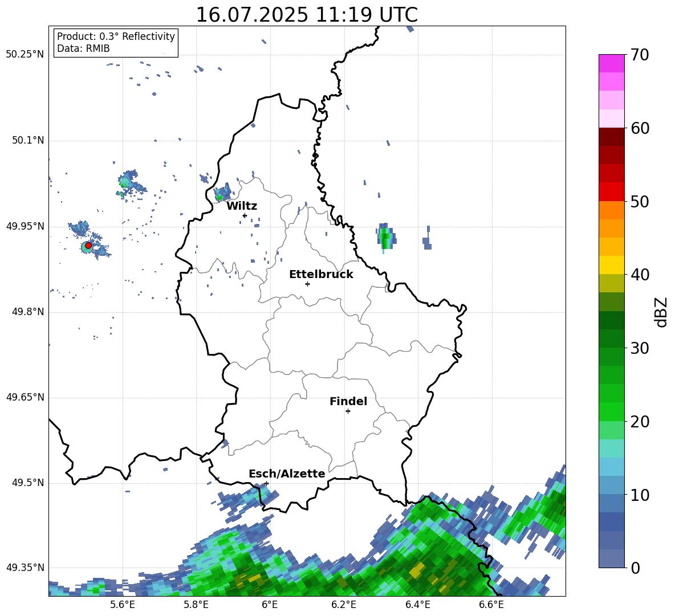Click the colorbar tick label 10

640,495
